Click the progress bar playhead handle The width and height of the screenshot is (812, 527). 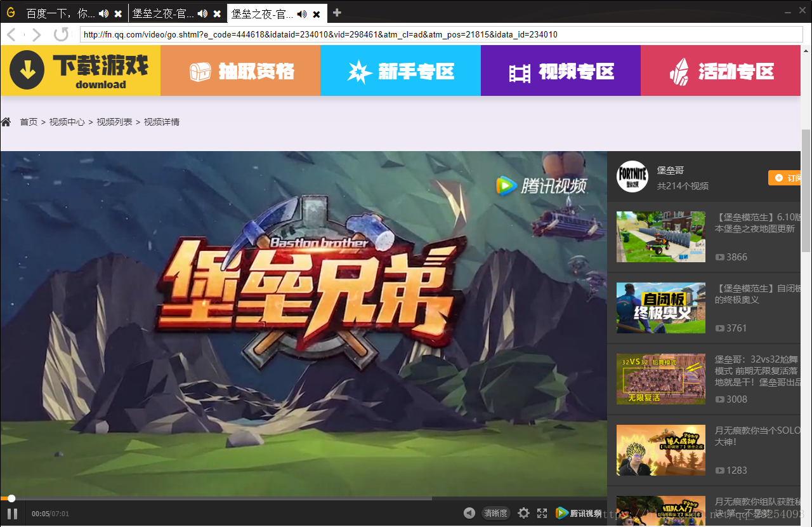(x=11, y=498)
